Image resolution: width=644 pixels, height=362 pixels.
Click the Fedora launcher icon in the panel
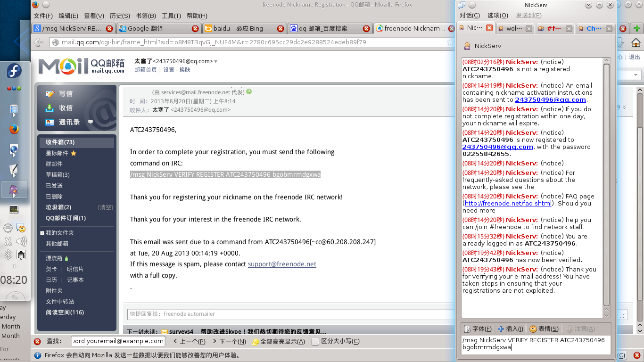(x=14, y=72)
